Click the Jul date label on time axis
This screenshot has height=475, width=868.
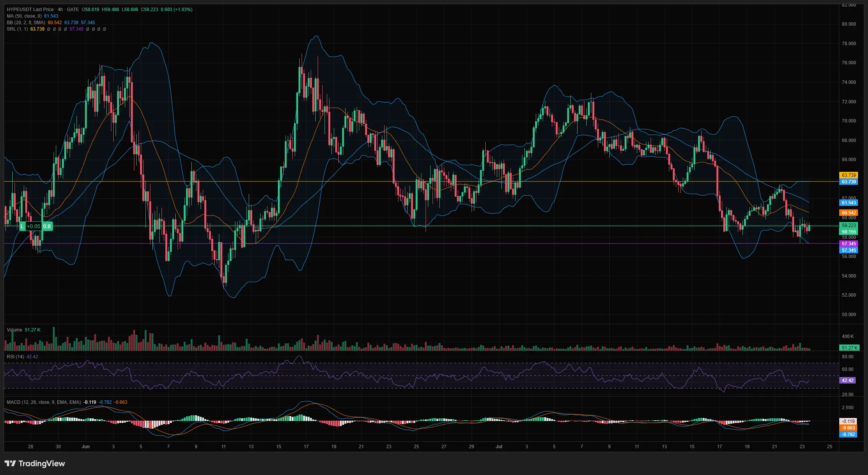pos(499,447)
